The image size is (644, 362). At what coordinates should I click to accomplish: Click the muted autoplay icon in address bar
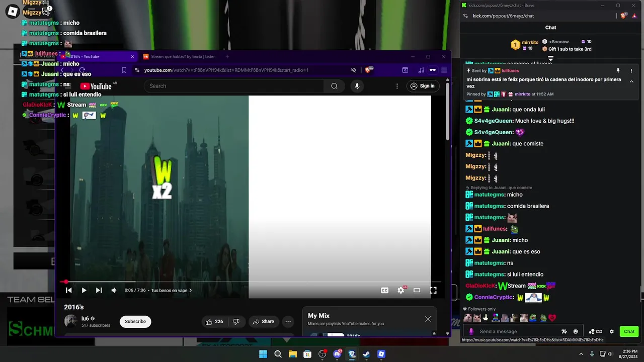pos(353,70)
